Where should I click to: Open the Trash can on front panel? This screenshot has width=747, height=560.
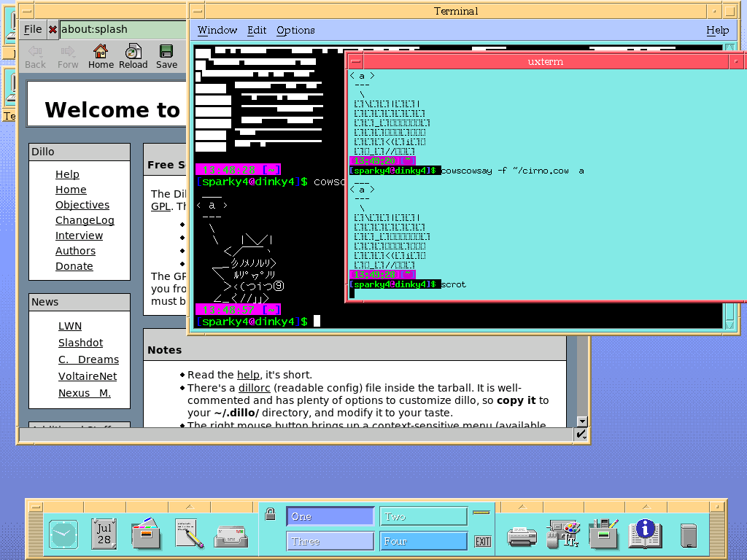pyautogui.click(x=688, y=536)
